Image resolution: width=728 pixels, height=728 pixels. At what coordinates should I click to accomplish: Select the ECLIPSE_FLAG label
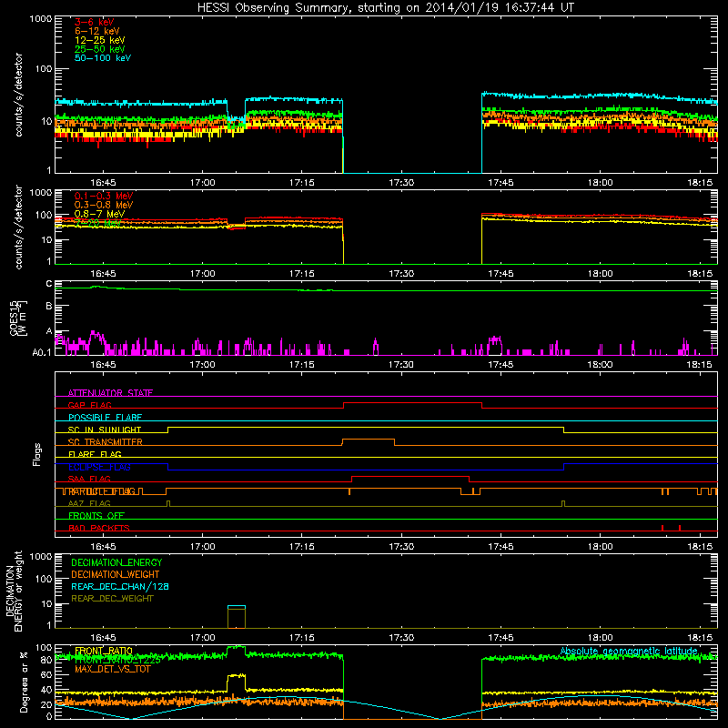[99, 467]
